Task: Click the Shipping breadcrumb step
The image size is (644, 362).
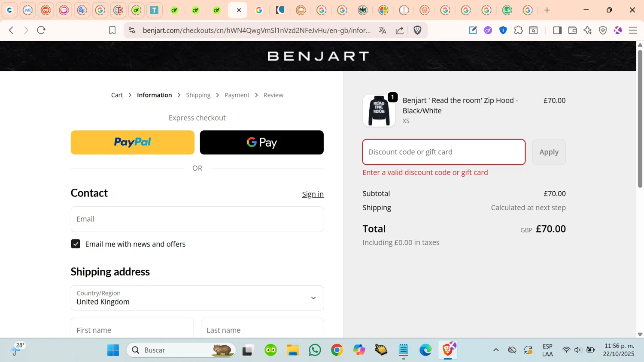Action: [x=198, y=95]
